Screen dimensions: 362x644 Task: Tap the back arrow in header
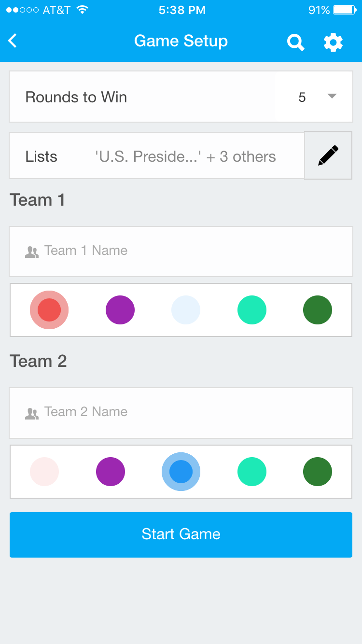pos(13,41)
